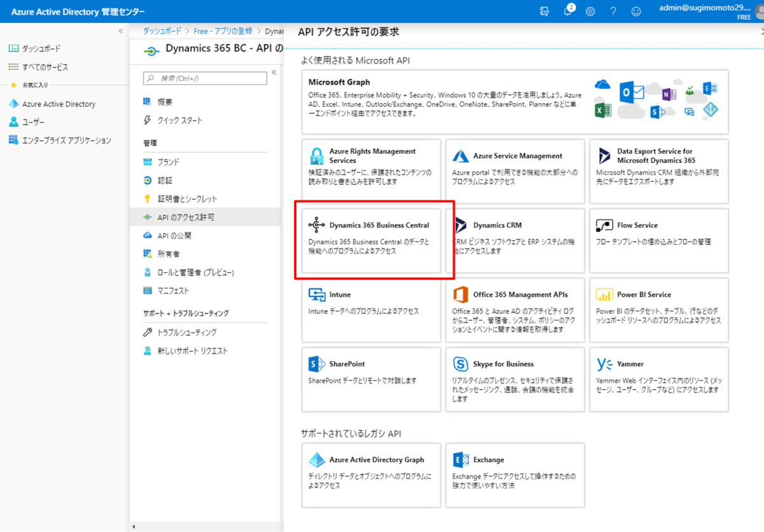The height and width of the screenshot is (532, 764).
Task: Open the settings gear icon
Action: (590, 11)
